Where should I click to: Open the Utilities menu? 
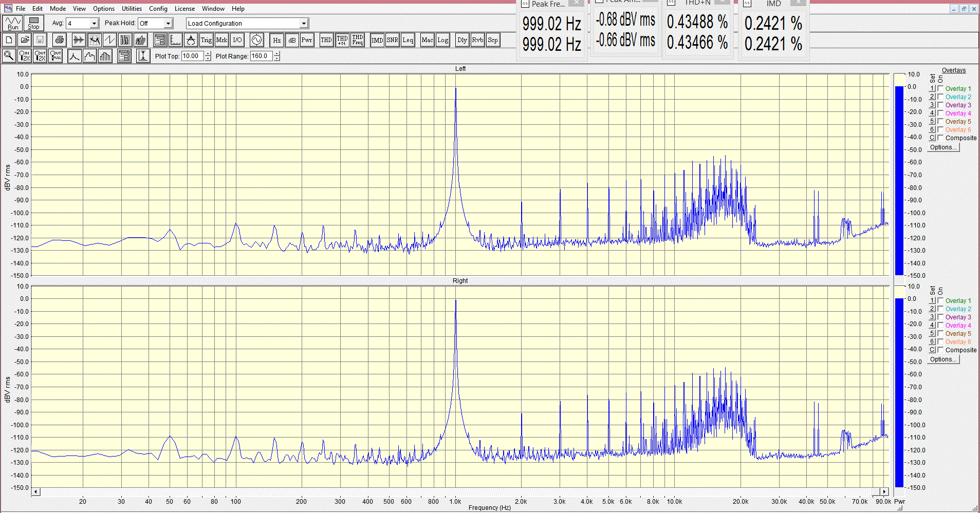coord(132,9)
